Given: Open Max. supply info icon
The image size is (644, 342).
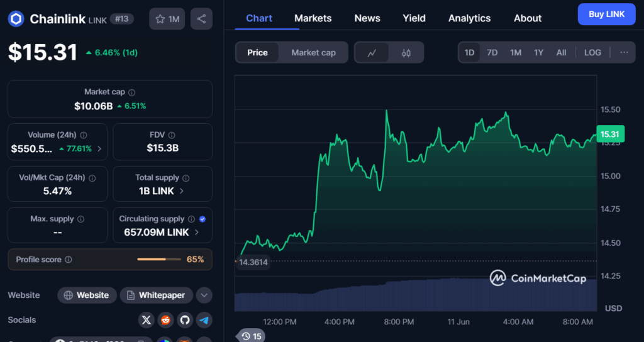Looking at the screenshot, I should click(x=81, y=219).
